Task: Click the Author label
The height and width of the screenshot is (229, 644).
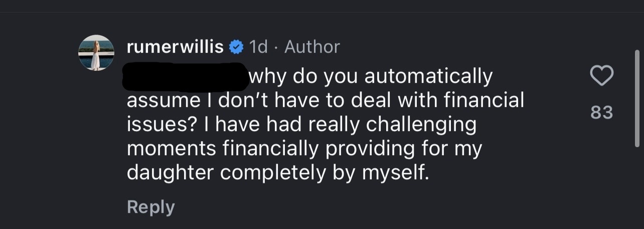Action: [x=312, y=47]
